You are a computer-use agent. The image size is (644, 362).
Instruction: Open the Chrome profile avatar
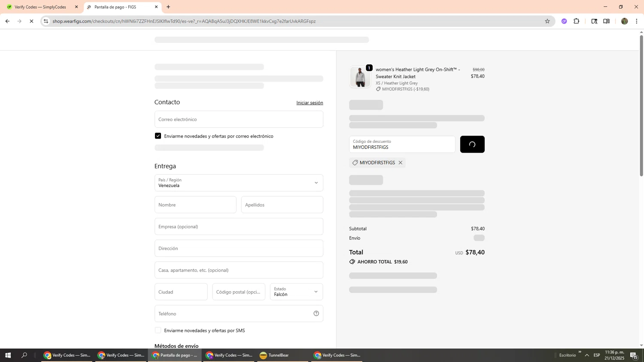pyautogui.click(x=624, y=21)
